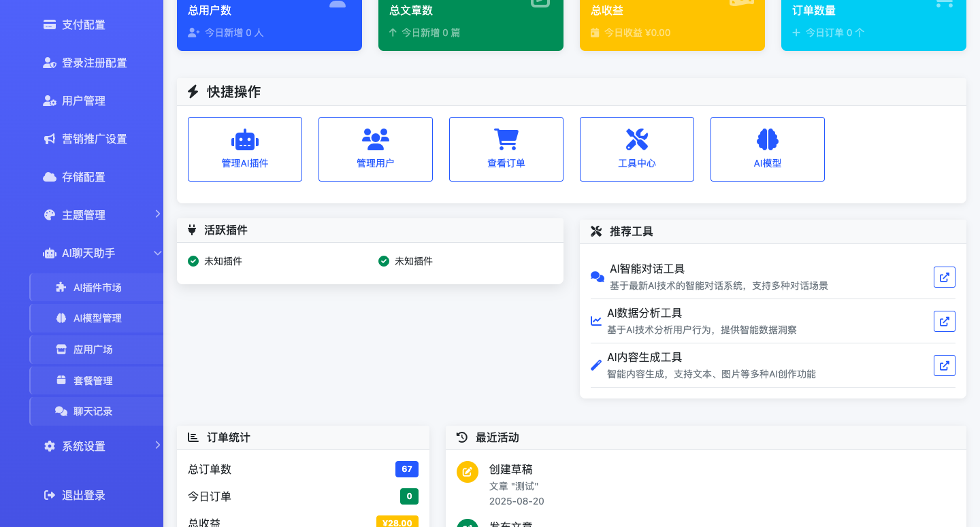The width and height of the screenshot is (980, 527).
Task: Click the second 未知插件 entry
Action: [x=406, y=261]
